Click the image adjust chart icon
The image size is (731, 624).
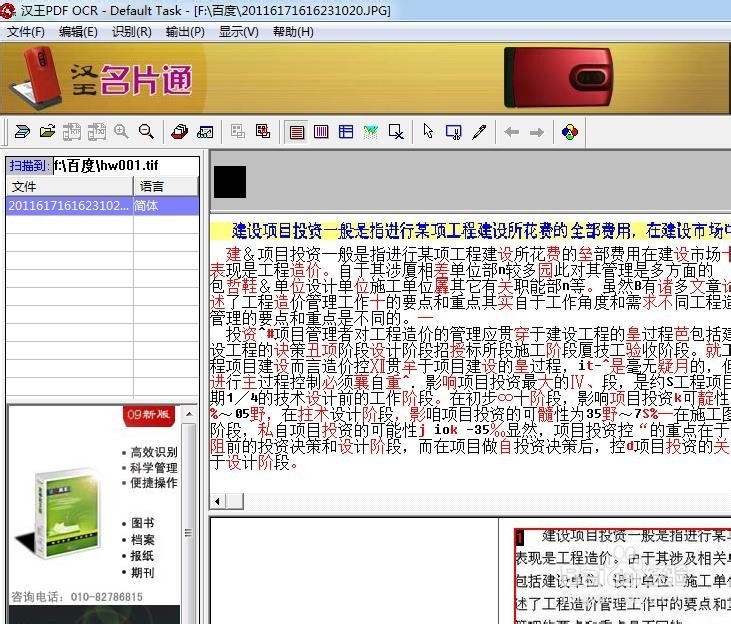205,132
